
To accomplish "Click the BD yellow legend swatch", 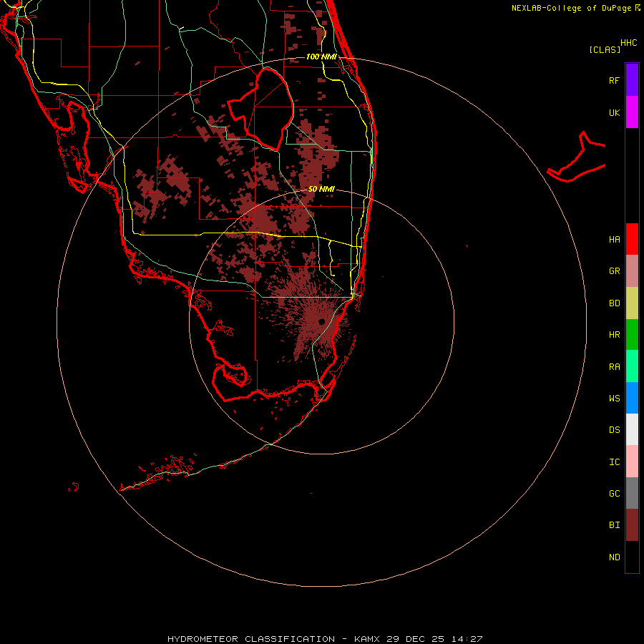I will (x=632, y=303).
